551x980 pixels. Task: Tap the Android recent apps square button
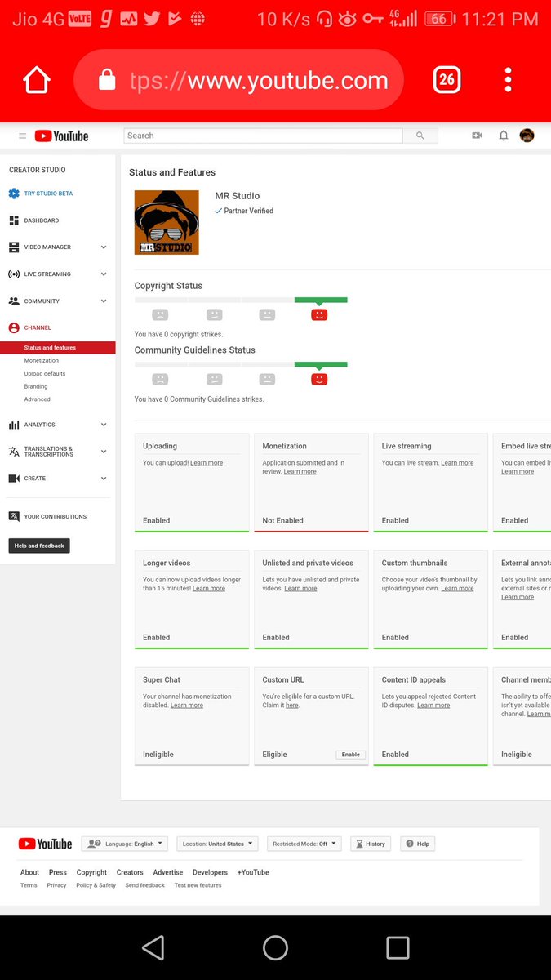(x=398, y=947)
